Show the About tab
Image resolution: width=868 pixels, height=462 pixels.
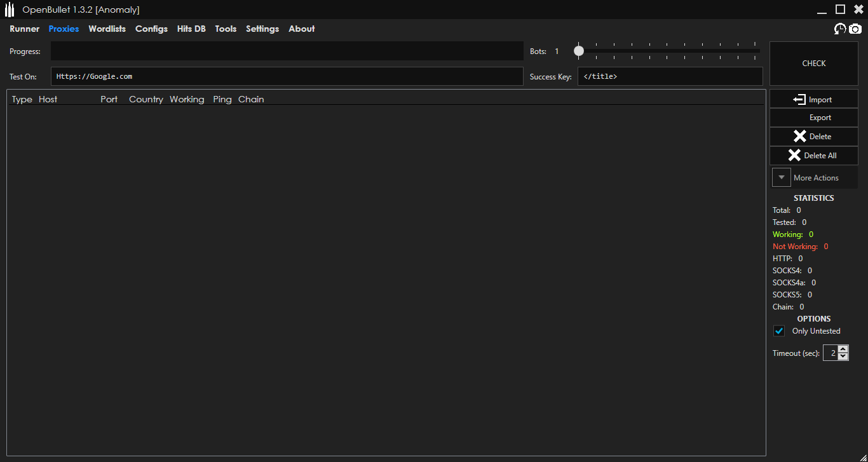[x=302, y=29]
